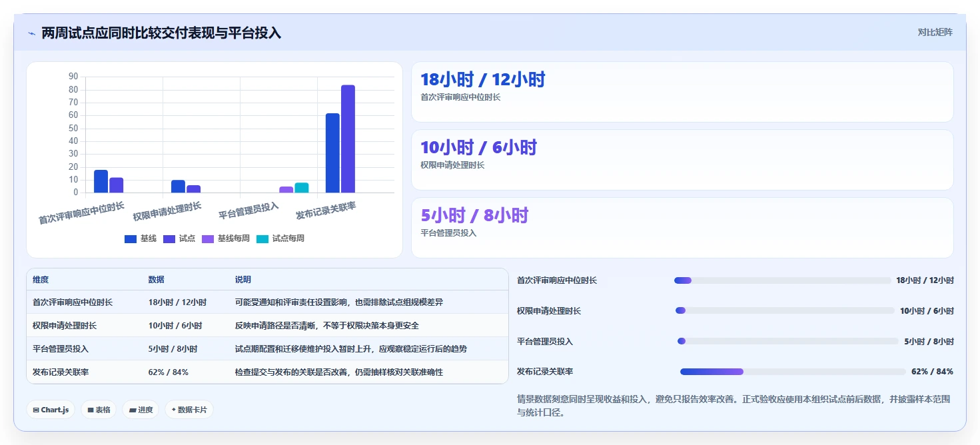980x445 pixels.
Task: Click the progress bar for 发布记录关联率
Action: pos(793,372)
